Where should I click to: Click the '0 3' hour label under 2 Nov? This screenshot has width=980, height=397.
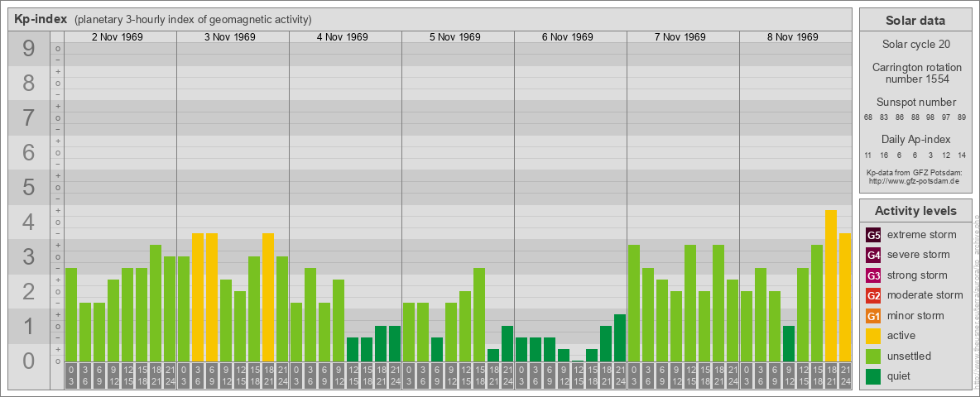(x=71, y=376)
